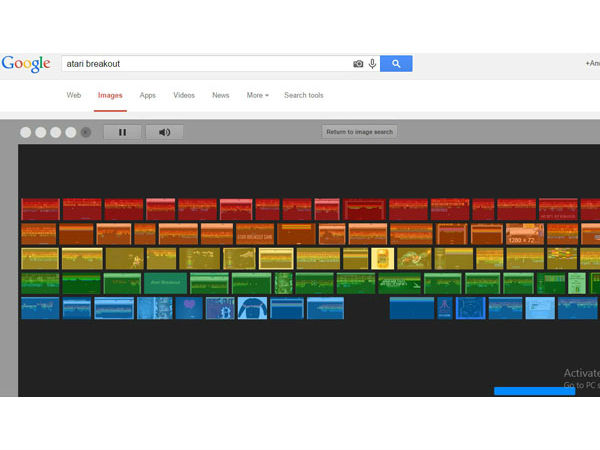
Task: Click the 'atari breakout' search field
Action: [x=205, y=64]
